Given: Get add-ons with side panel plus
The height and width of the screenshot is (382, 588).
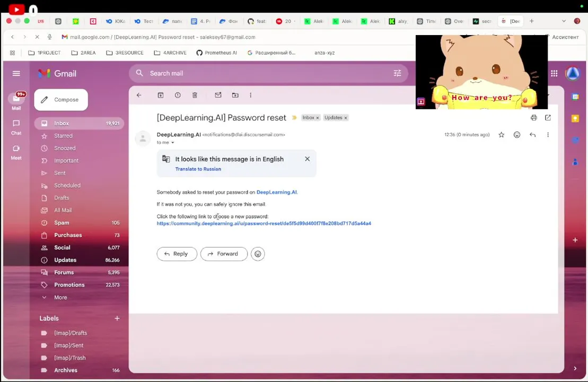Looking at the screenshot, I should pos(575,240).
